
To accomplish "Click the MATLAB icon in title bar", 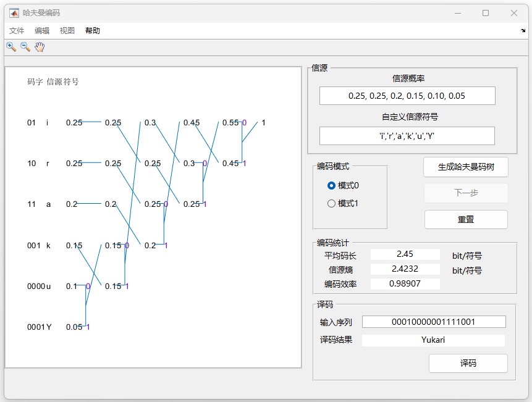I will (14, 13).
